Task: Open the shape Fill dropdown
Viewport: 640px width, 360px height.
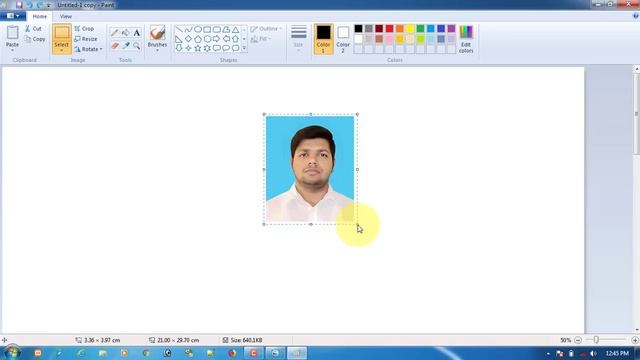Action: click(261, 39)
